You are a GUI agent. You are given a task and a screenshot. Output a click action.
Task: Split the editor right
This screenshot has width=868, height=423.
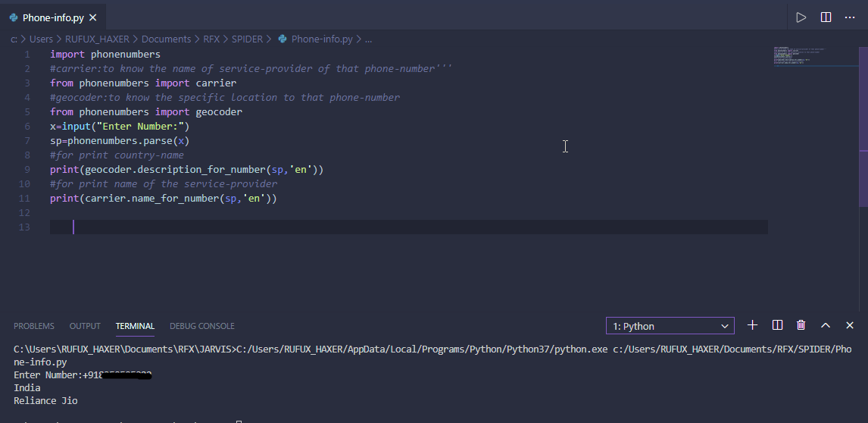point(826,17)
